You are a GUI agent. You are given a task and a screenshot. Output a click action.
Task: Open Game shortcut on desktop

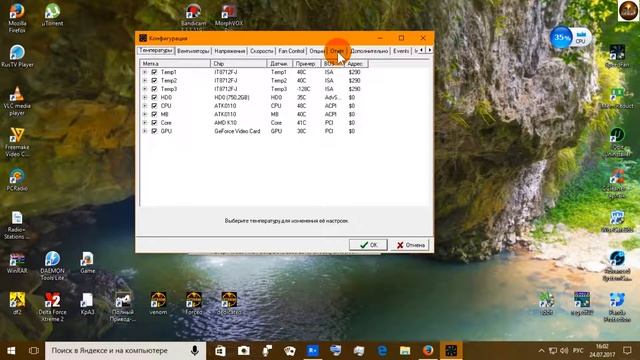(x=87, y=262)
